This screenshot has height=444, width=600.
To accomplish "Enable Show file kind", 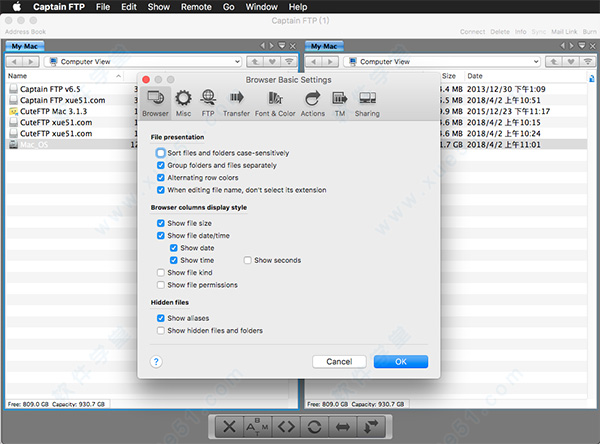I will point(161,273).
